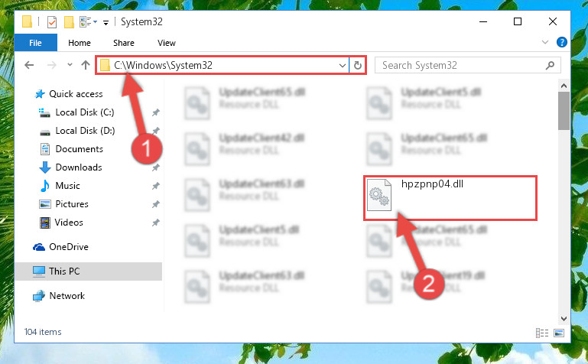Screen dimensions: 588x364
Task: Click the Back navigation arrow
Action: click(29, 65)
